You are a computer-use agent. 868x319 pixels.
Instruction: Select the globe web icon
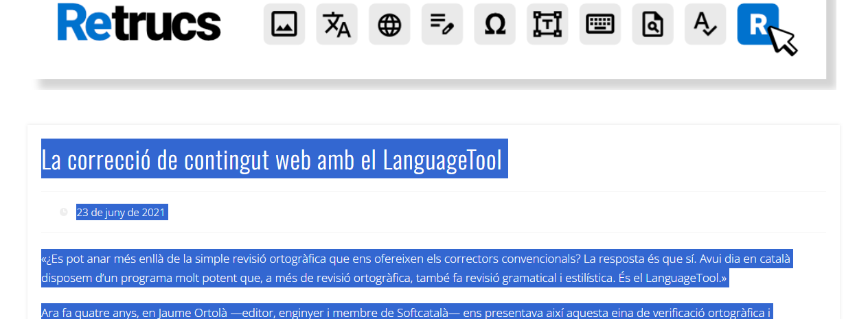coord(389,24)
